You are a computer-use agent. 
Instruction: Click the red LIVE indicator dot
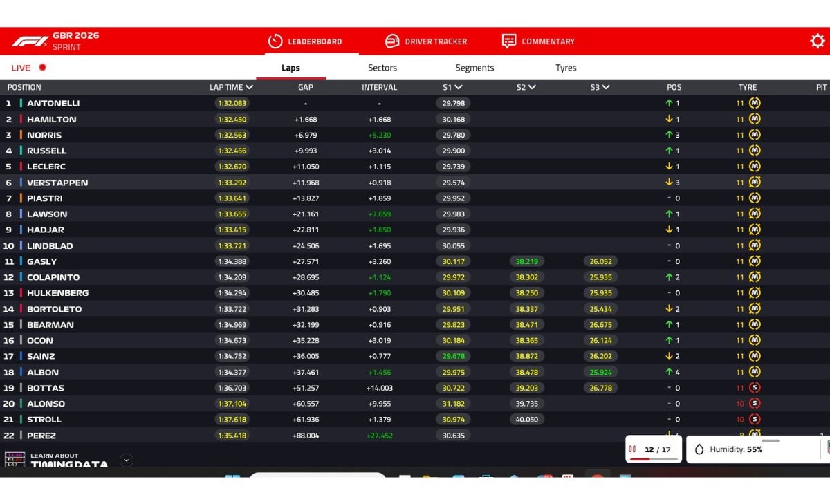click(42, 68)
